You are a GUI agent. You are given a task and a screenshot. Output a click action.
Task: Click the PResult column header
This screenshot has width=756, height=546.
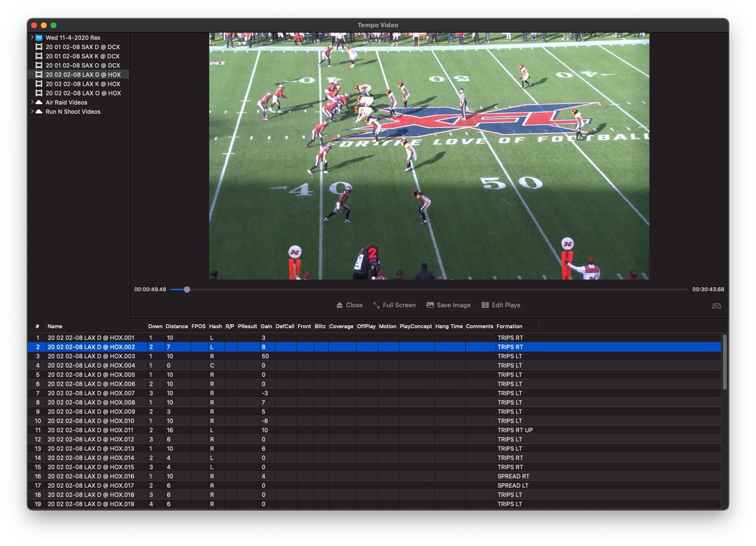(248, 326)
